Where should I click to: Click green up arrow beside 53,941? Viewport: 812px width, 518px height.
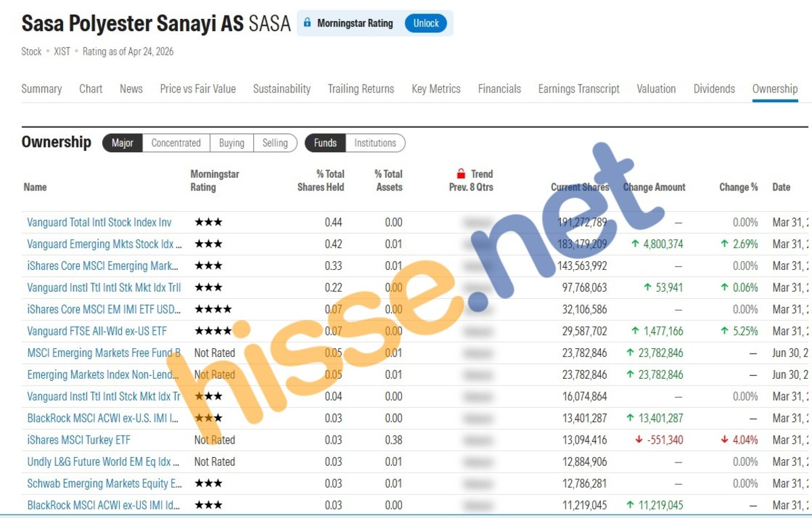point(648,287)
